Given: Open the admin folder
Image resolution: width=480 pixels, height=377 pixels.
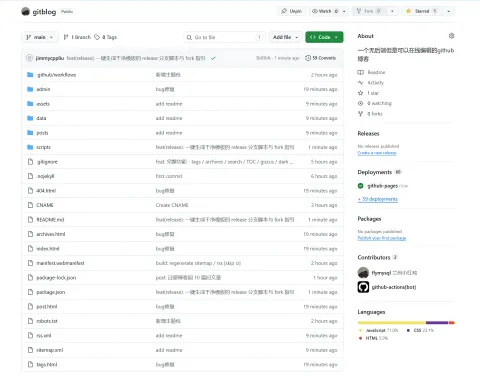Looking at the screenshot, I should [43, 89].
